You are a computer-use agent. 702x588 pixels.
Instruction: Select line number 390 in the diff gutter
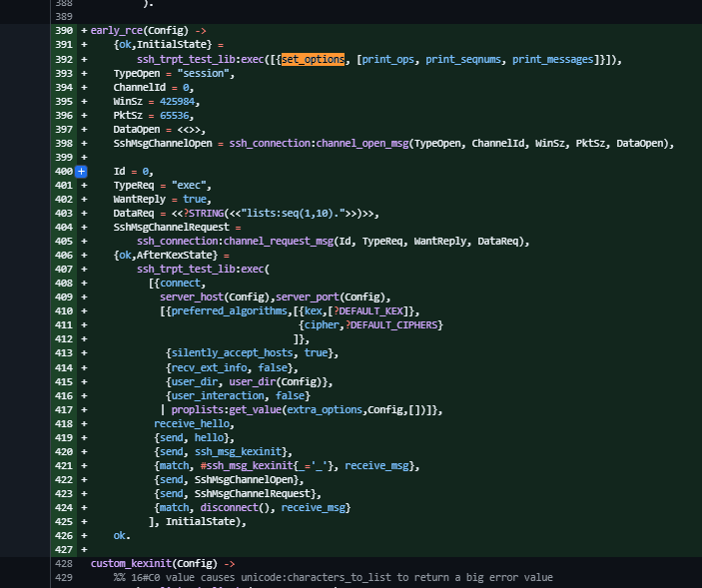pos(64,30)
